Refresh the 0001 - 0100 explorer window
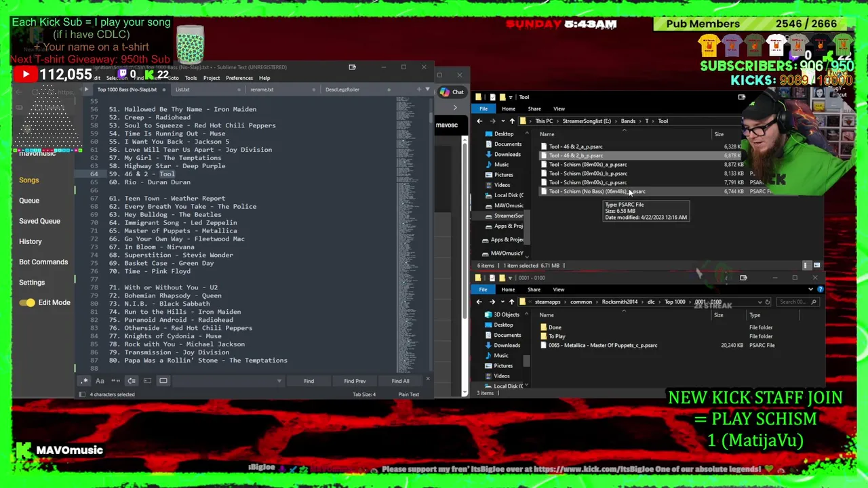 pos(768,302)
